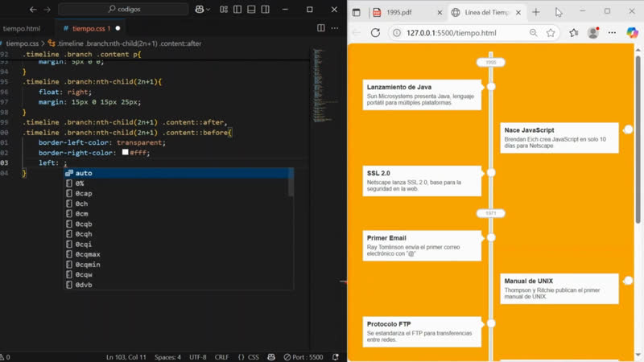Click the #fff color swatch in code
Viewport: 644px width, 362px height.
(x=126, y=152)
